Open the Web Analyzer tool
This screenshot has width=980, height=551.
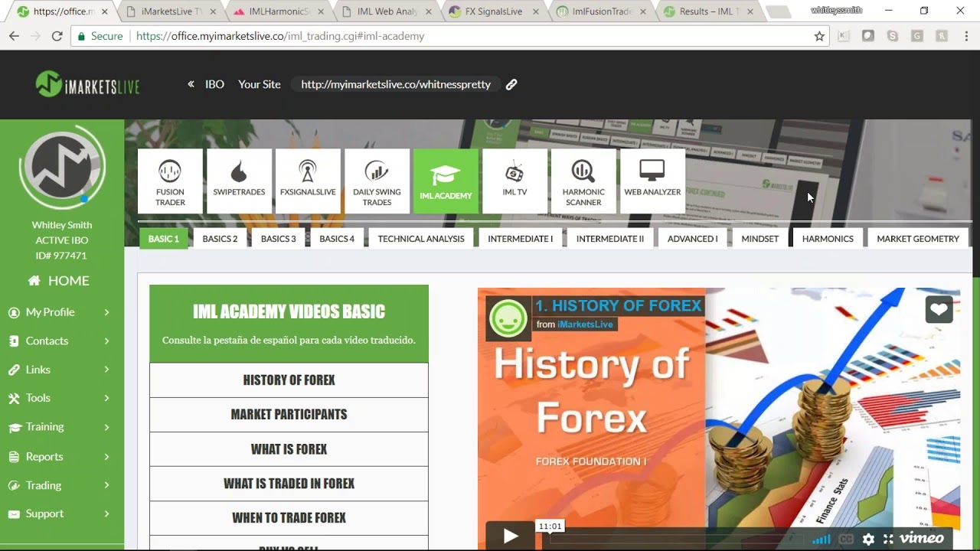point(652,181)
